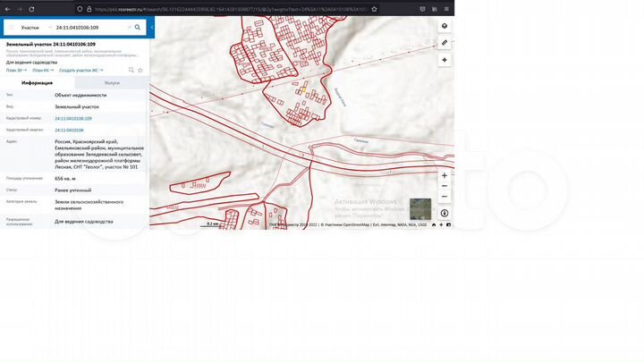644x363 pixels.
Task: Click the Создать участок ЖС link
Action: (x=80, y=70)
